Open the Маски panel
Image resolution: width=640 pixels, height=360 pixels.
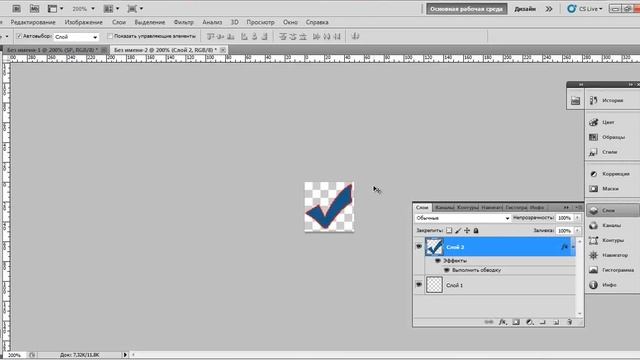click(611, 189)
